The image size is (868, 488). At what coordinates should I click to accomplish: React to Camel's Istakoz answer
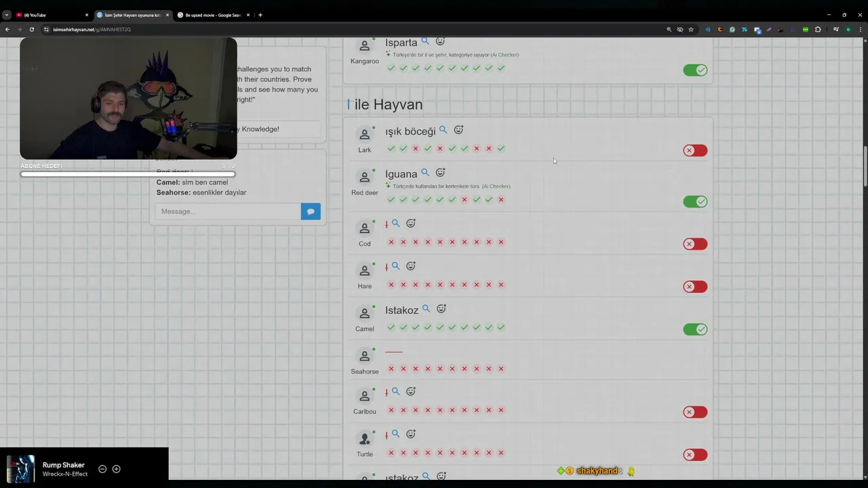pyautogui.click(x=441, y=308)
